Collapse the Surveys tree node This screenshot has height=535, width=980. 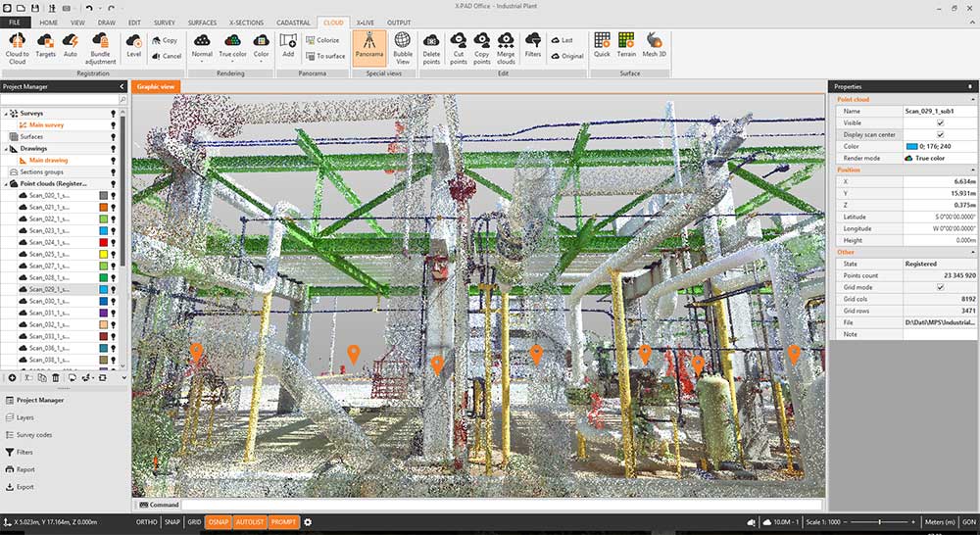pos(6,114)
